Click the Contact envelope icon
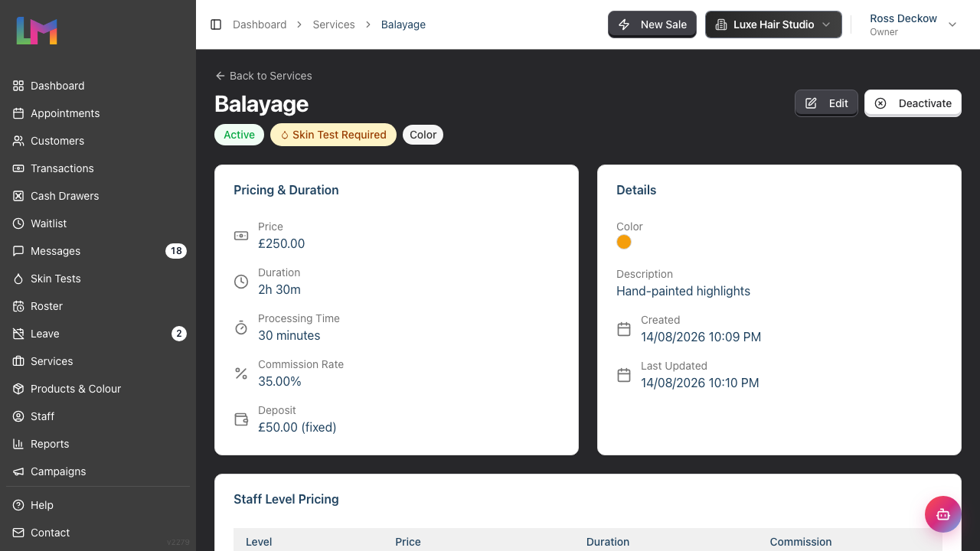 [x=18, y=533]
